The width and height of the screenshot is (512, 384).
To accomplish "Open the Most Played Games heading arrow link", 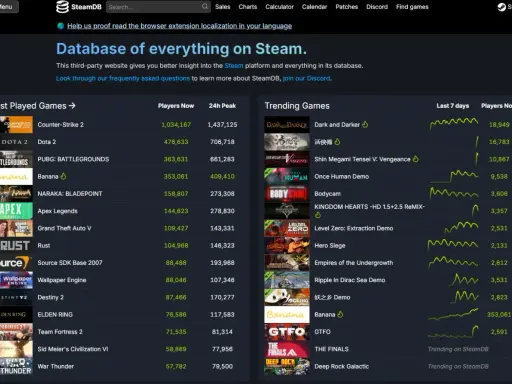I will point(38,106).
